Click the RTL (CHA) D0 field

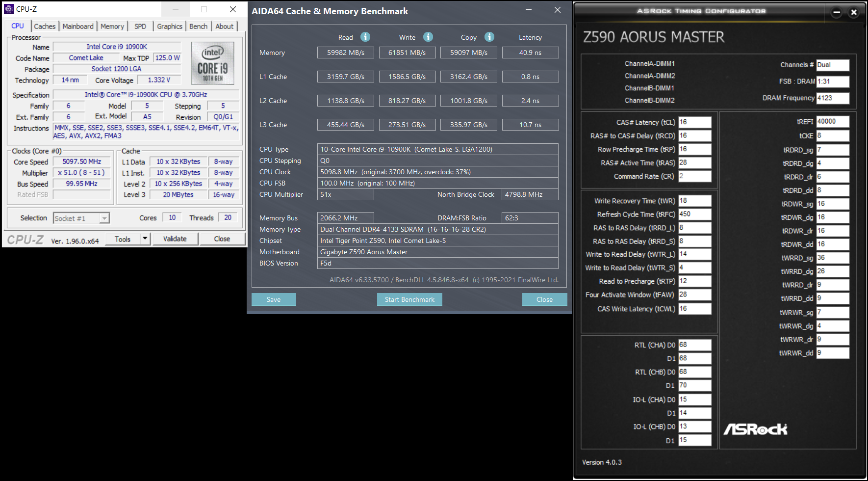click(x=695, y=345)
